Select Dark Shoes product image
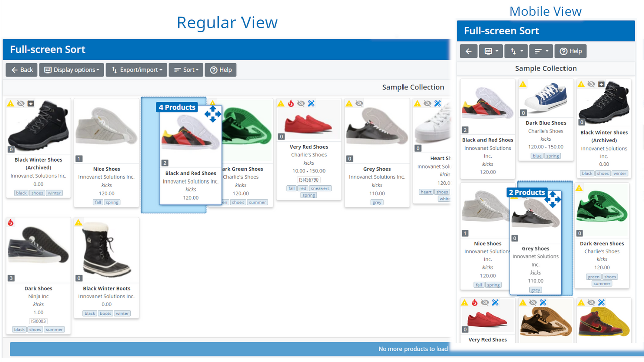The height and width of the screenshot is (362, 644). pyautogui.click(x=38, y=249)
